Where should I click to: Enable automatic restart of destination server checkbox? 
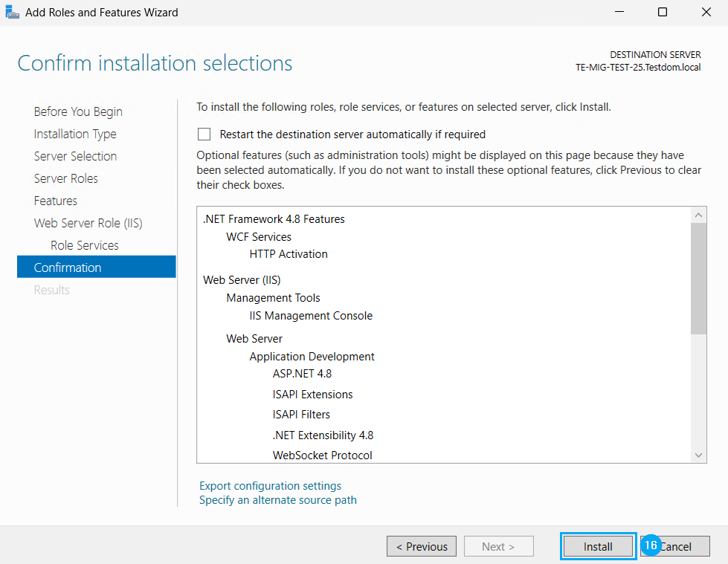coord(204,134)
